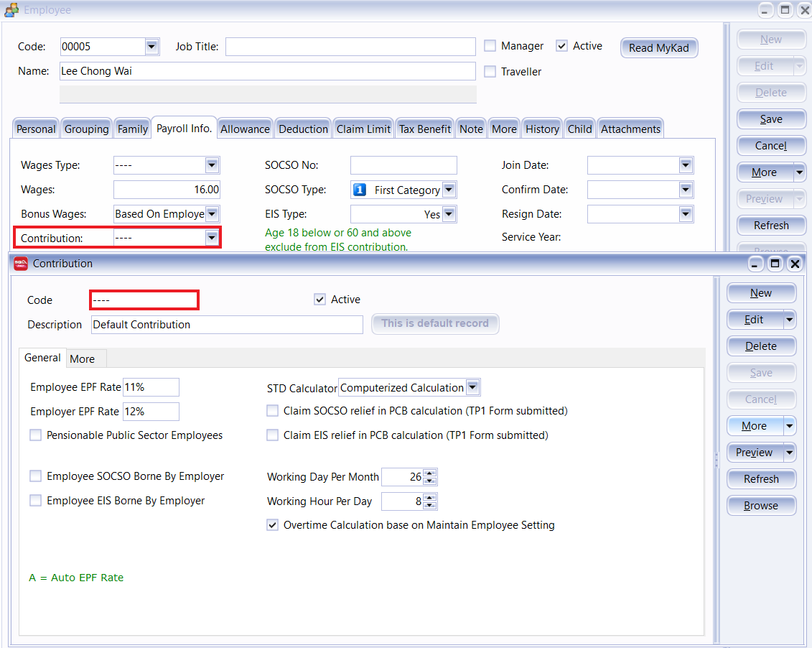
Task: Open the Wages Type dropdown
Action: [x=212, y=165]
